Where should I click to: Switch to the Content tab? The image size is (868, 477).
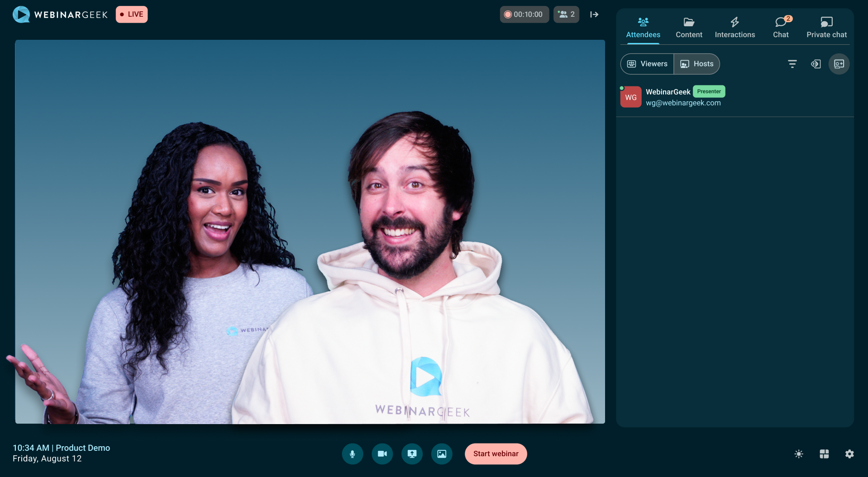689,27
